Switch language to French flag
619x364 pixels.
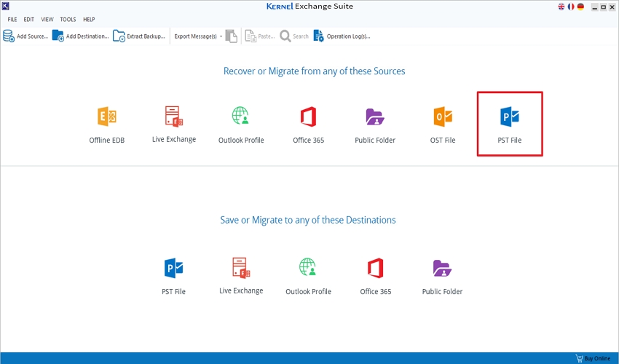[571, 7]
